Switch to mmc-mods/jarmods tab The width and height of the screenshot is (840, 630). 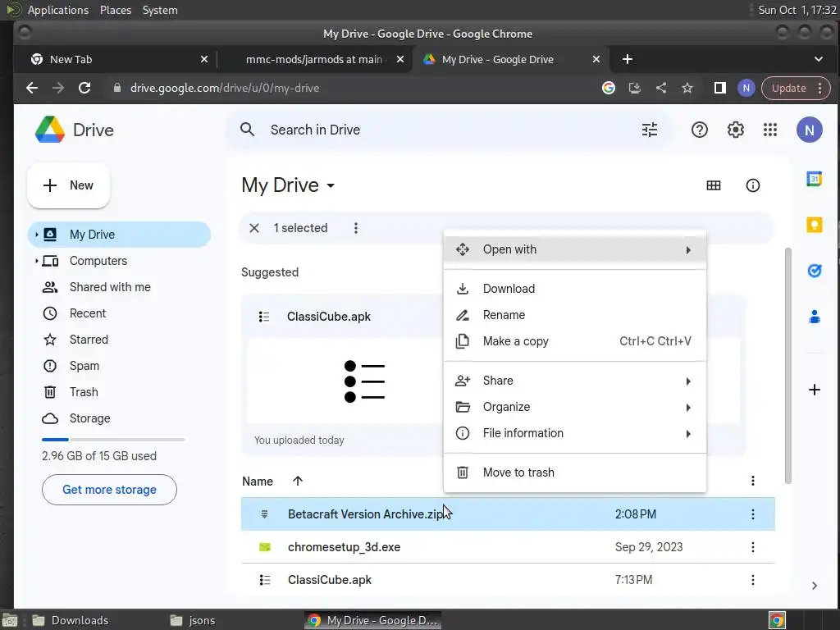(x=315, y=59)
